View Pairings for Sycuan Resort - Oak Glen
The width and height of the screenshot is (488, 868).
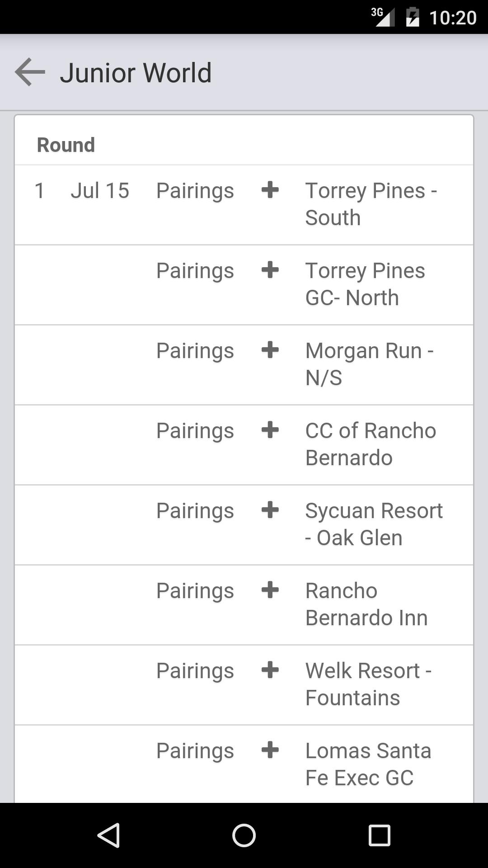tap(195, 511)
